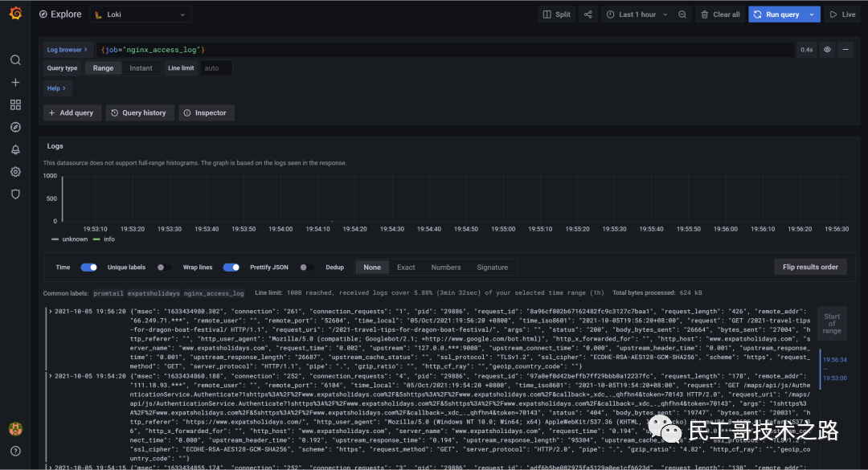The width and height of the screenshot is (868, 470).
Task: Expand the Help section
Action: point(56,88)
